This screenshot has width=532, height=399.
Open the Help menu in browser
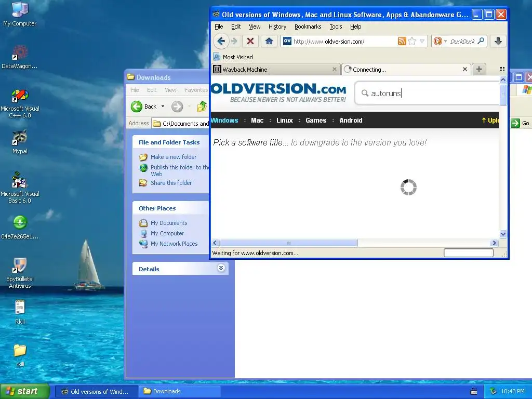355,26
